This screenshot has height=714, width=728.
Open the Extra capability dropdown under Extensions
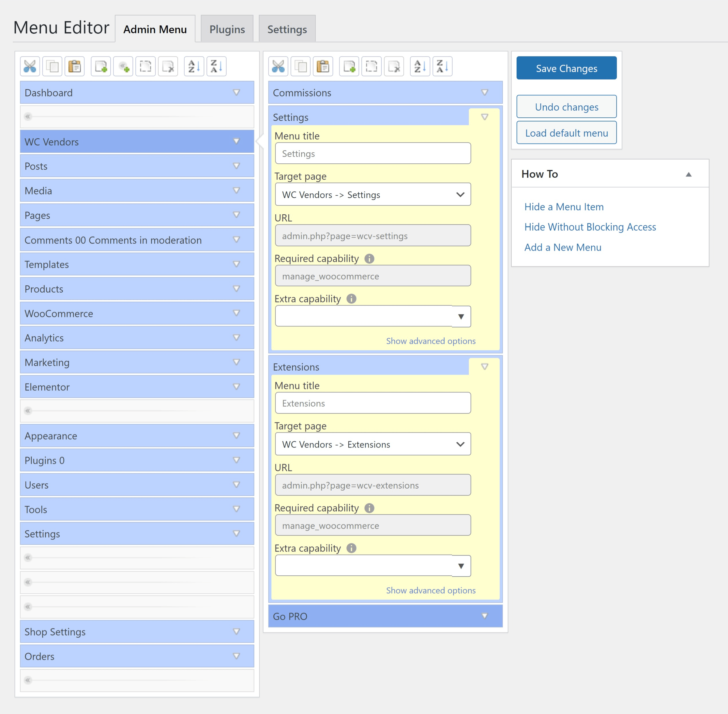pyautogui.click(x=461, y=566)
